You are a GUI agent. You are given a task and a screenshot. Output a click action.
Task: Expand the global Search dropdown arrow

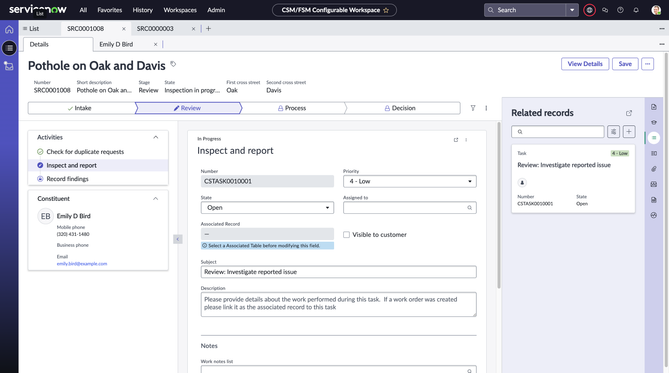572,10
